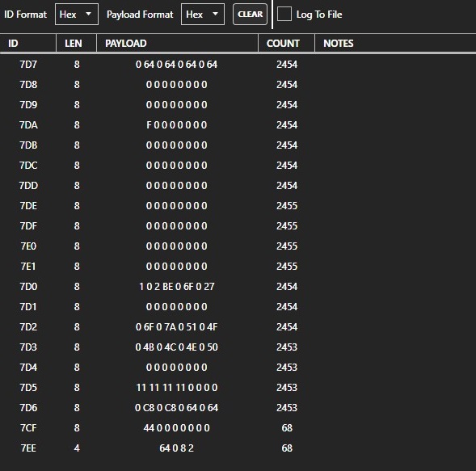The height and width of the screenshot is (471, 476).
Task: Click the CLEAR button
Action: pyautogui.click(x=251, y=15)
